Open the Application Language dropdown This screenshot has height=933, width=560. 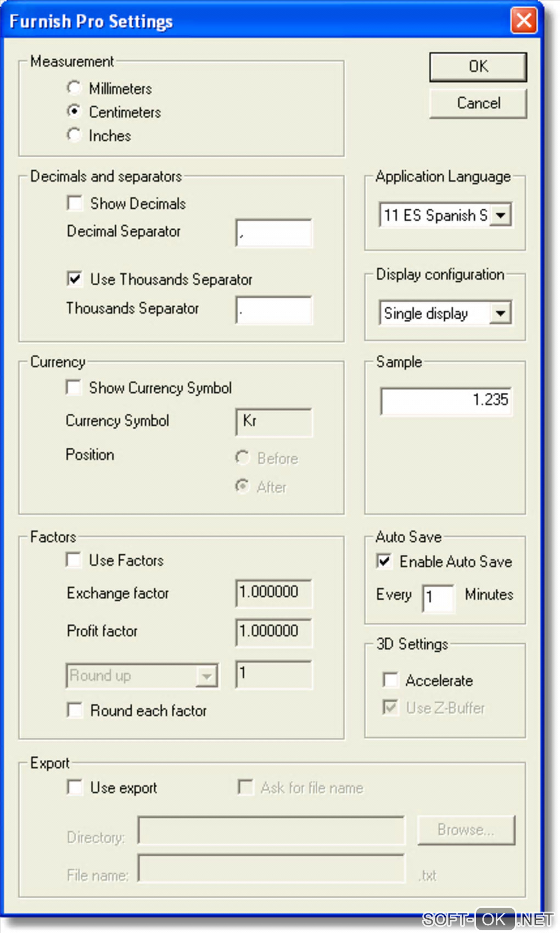point(500,215)
